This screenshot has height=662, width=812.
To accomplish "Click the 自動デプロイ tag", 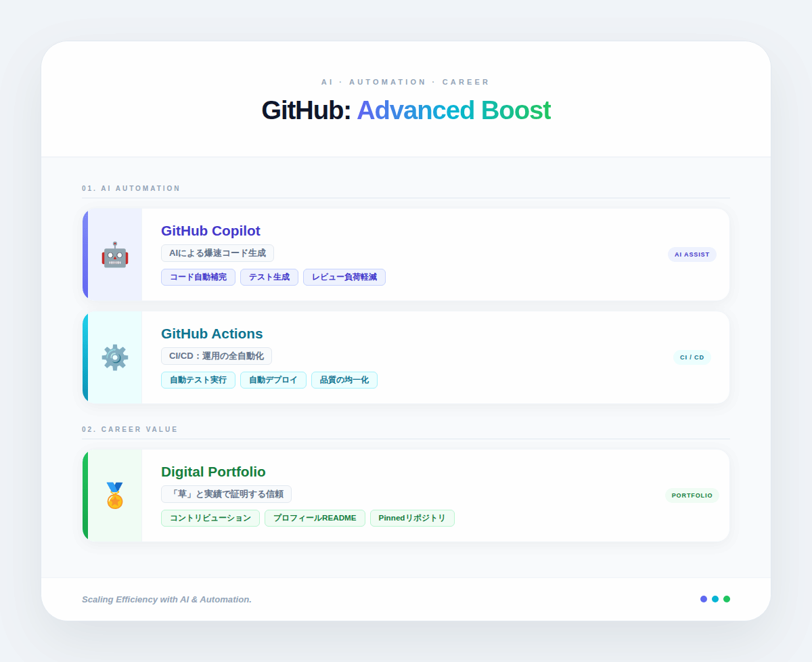I will (273, 380).
